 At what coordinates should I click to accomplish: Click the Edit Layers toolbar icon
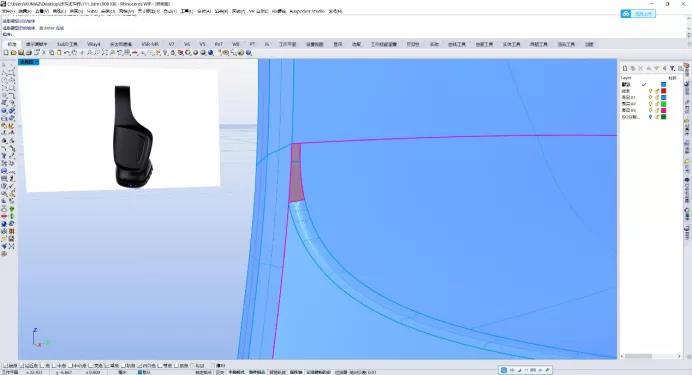pos(180,52)
